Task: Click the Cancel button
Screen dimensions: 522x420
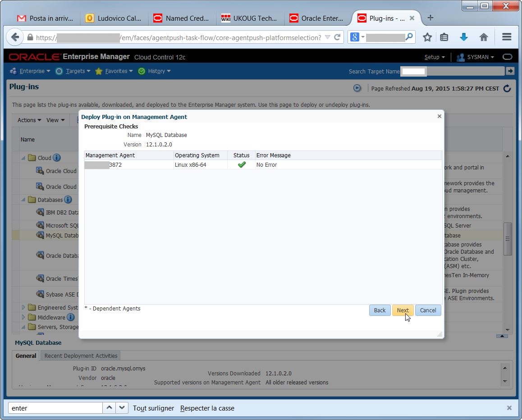Action: [428, 310]
